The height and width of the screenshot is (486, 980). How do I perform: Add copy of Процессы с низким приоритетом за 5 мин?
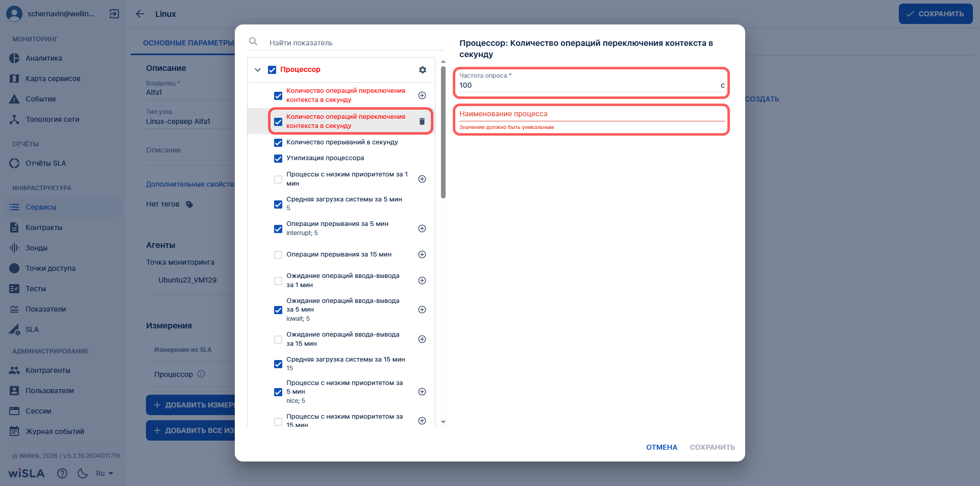coord(422,392)
